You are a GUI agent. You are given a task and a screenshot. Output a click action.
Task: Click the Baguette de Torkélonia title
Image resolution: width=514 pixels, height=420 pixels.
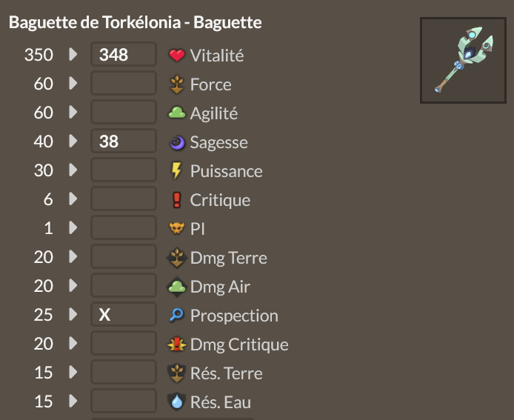click(x=135, y=23)
